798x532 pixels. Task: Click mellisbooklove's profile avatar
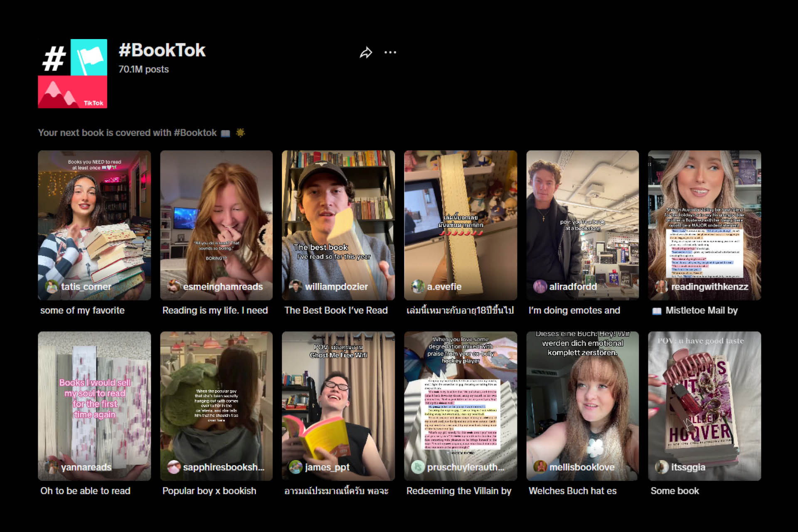[540, 467]
